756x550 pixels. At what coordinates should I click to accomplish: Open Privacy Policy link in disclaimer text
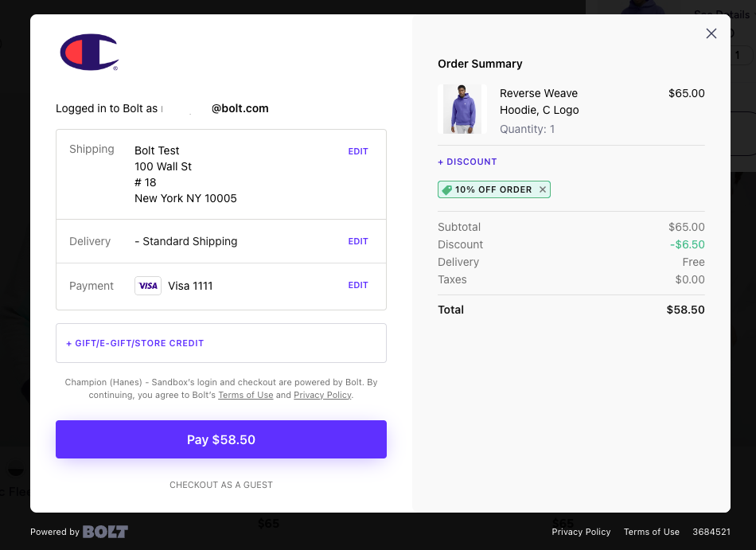pos(322,395)
